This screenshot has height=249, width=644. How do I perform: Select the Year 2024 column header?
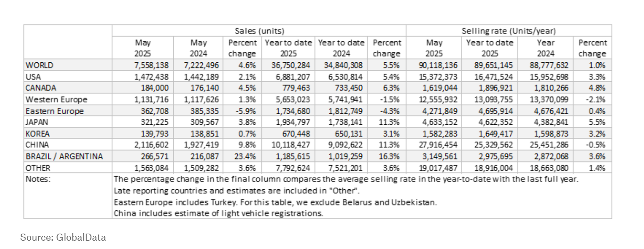(546, 48)
